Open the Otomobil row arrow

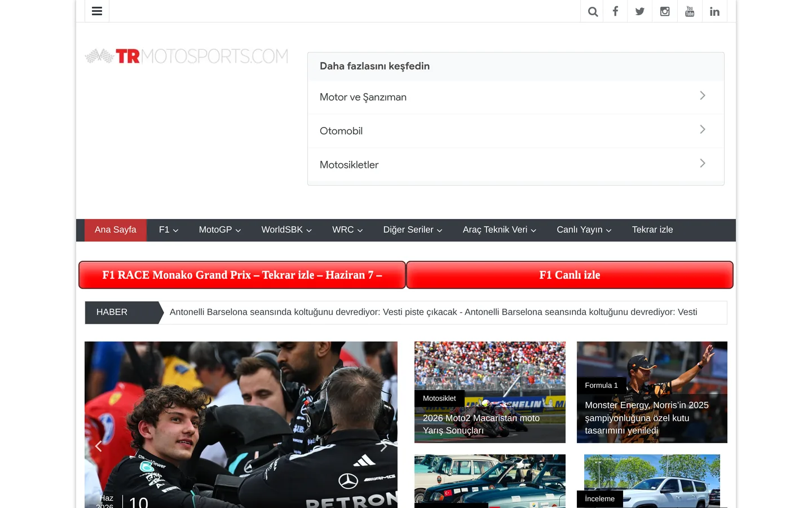pyautogui.click(x=703, y=130)
